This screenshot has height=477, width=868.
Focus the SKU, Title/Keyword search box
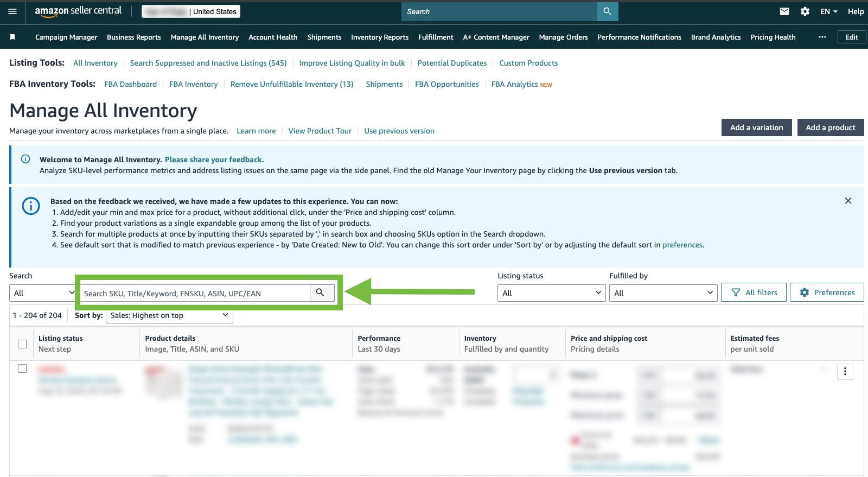click(195, 293)
